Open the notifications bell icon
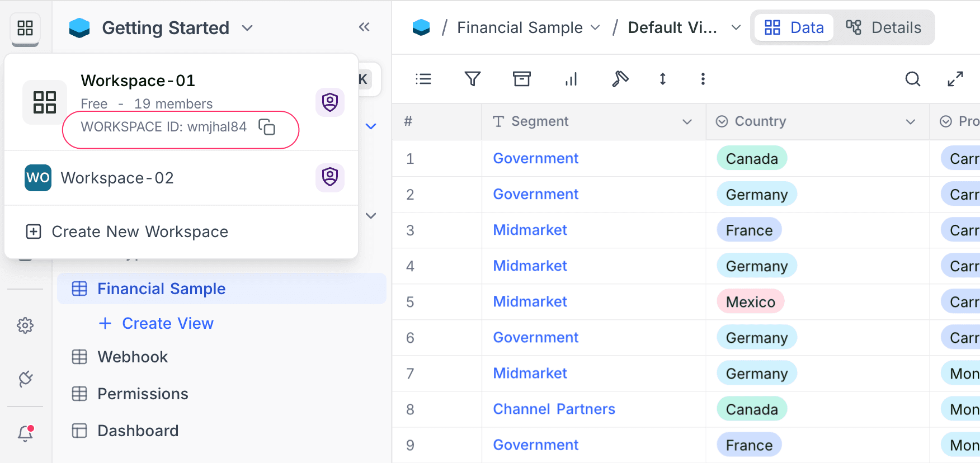The width and height of the screenshot is (980, 463). pos(25,433)
